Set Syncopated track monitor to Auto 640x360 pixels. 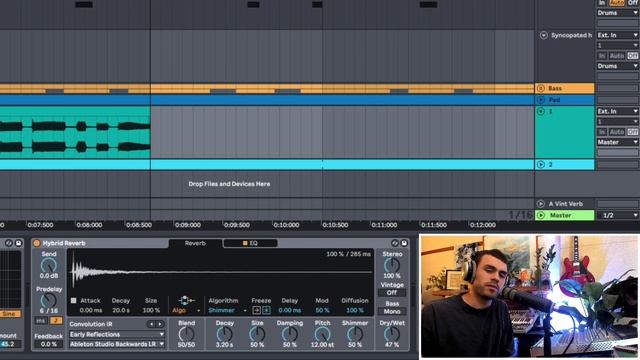617,56
